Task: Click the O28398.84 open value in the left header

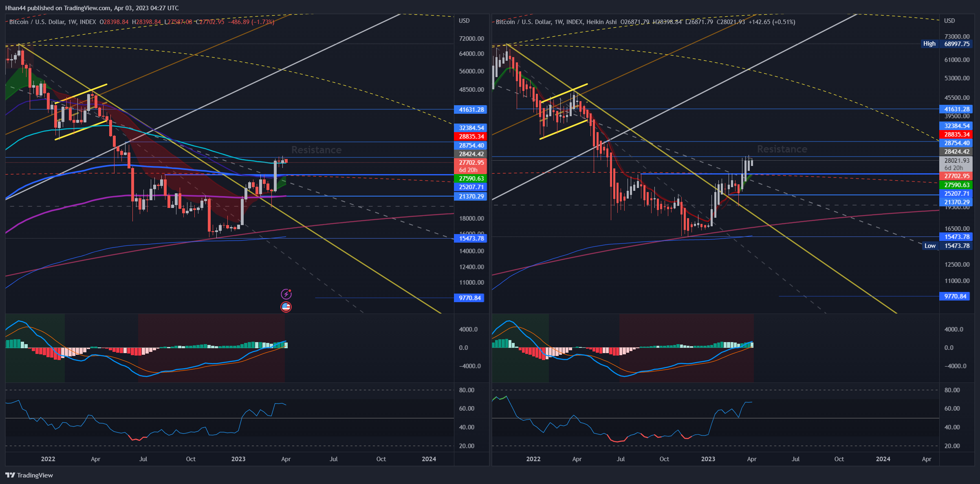Action: 114,22
